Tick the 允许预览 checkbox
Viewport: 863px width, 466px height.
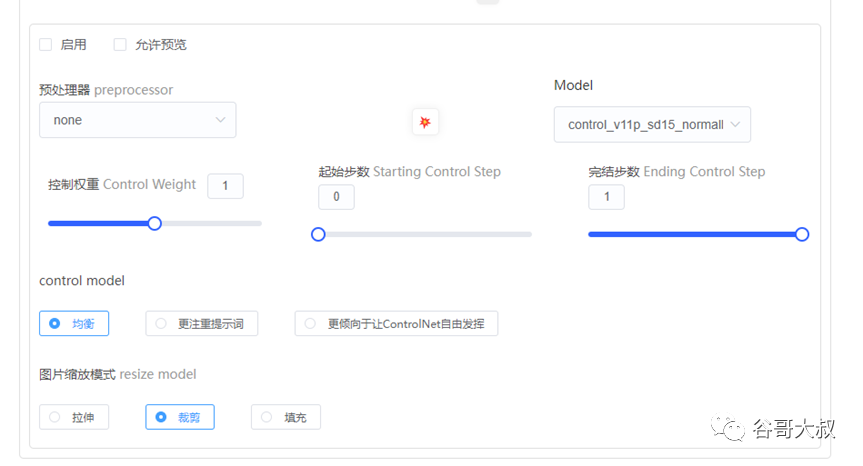(120, 45)
